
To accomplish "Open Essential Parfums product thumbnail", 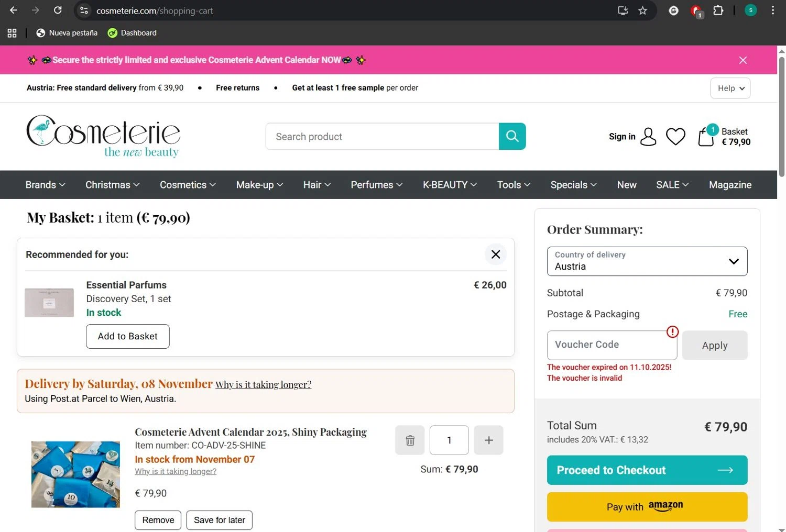I will point(49,303).
